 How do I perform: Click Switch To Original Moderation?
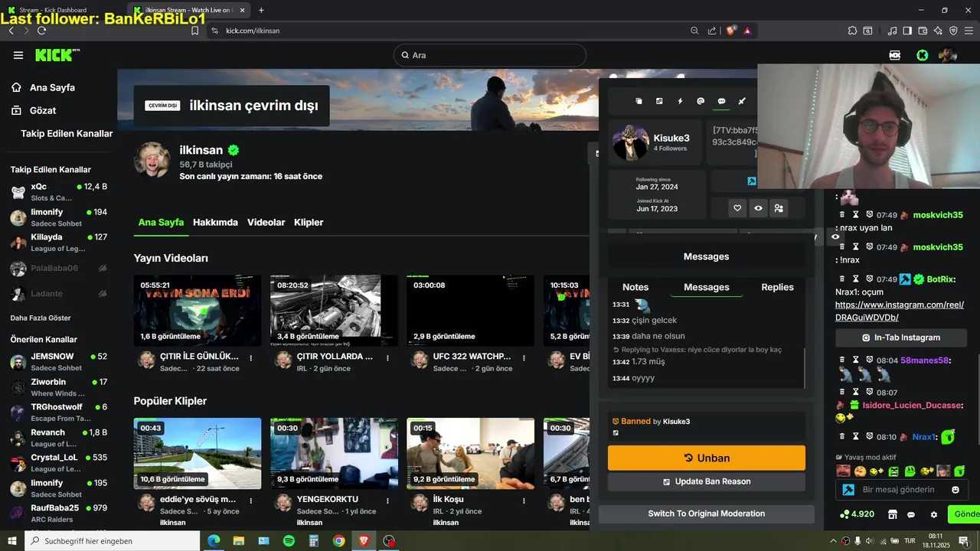707,514
